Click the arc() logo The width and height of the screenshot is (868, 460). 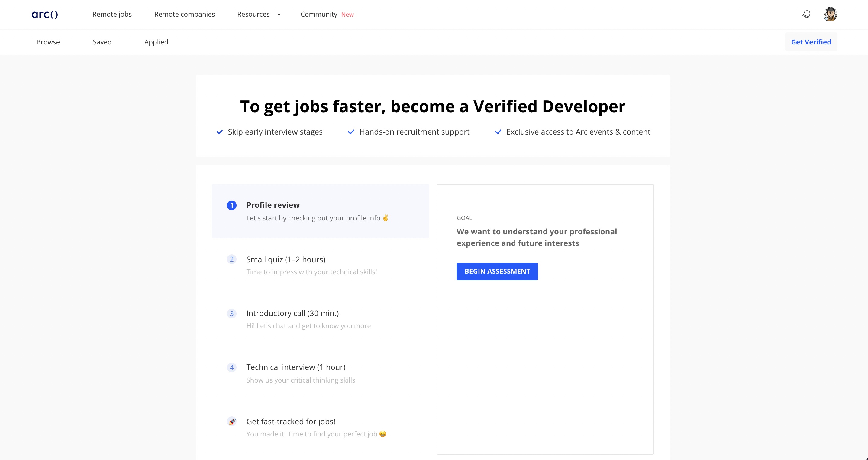point(45,15)
